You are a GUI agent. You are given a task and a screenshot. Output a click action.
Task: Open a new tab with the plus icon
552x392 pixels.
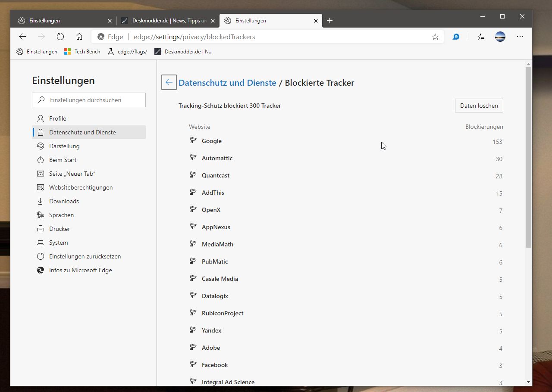tap(329, 21)
